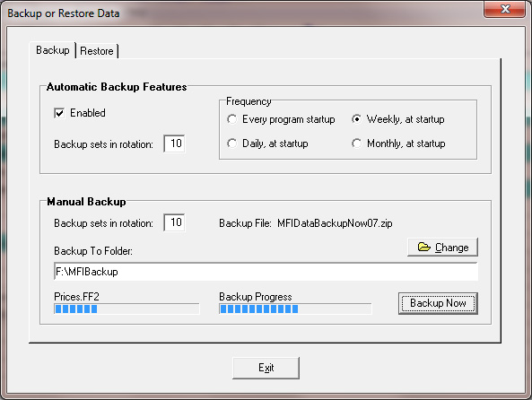Select Weekly, at startup option
The image size is (532, 400).
[356, 119]
